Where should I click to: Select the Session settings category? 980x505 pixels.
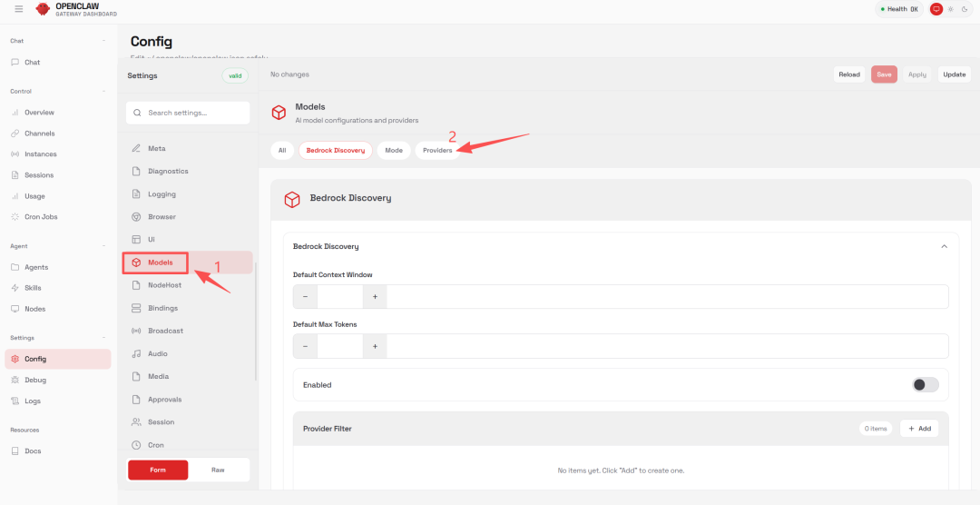click(188, 421)
